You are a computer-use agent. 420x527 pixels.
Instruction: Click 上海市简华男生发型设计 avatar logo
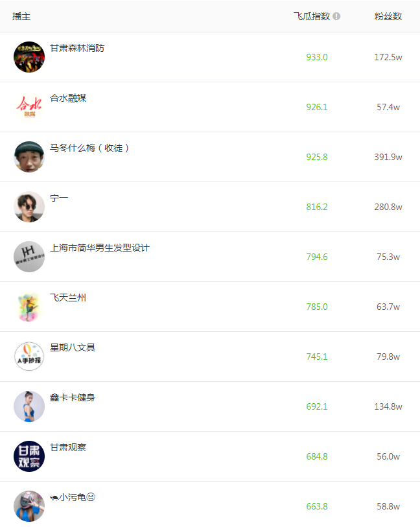coord(29,257)
